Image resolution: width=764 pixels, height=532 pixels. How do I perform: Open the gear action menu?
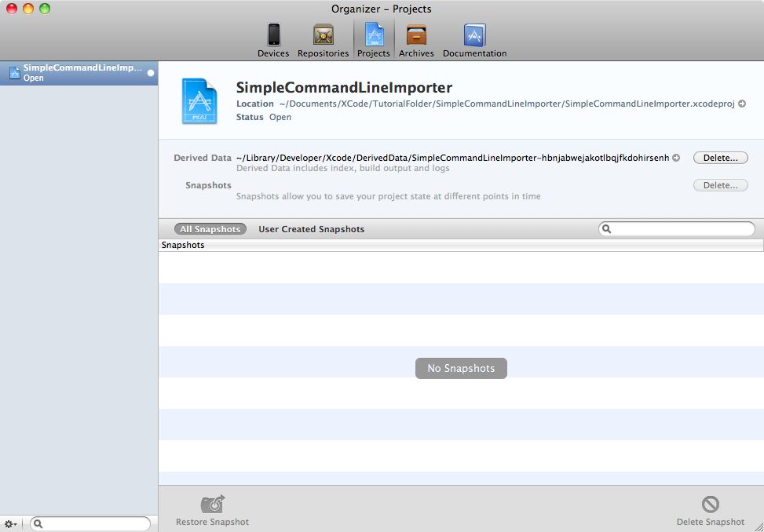(11, 524)
